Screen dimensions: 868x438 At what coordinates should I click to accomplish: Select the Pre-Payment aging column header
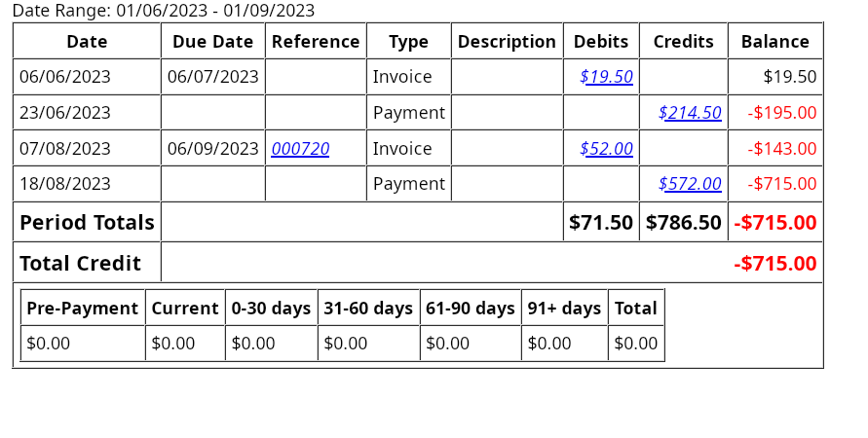pos(83,309)
